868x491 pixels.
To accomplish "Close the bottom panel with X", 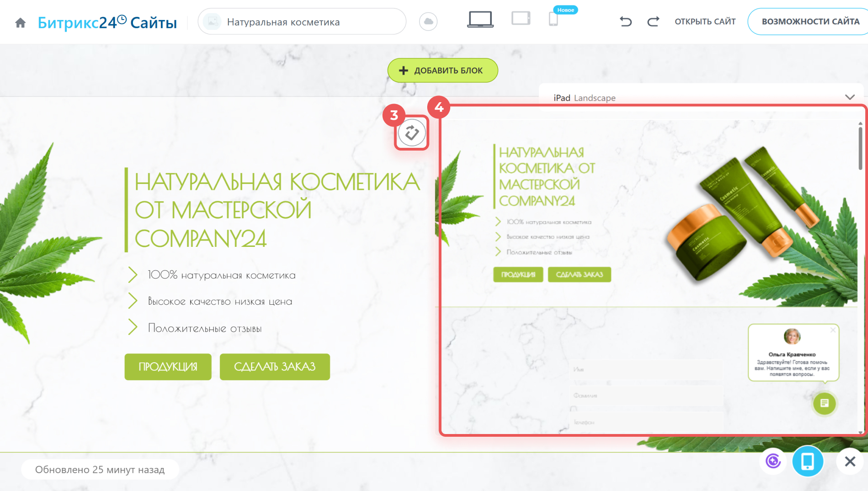I will pos(850,462).
